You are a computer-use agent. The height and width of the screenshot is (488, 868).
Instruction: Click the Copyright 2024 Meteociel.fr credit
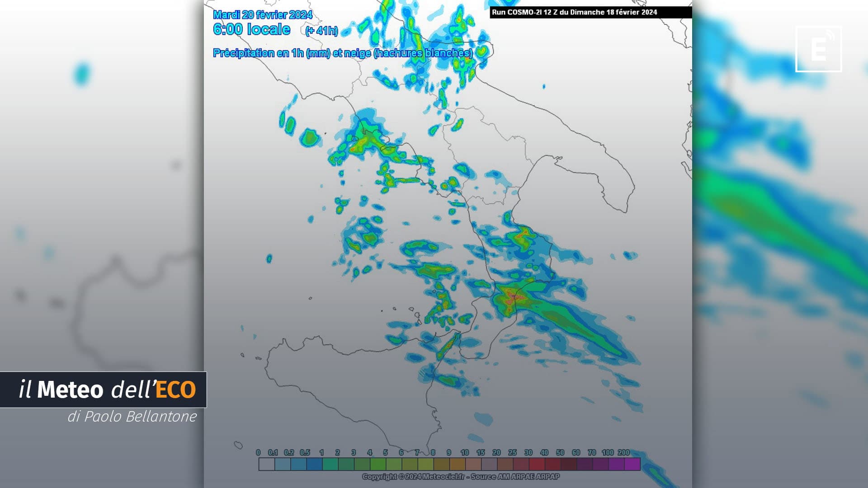(461, 476)
